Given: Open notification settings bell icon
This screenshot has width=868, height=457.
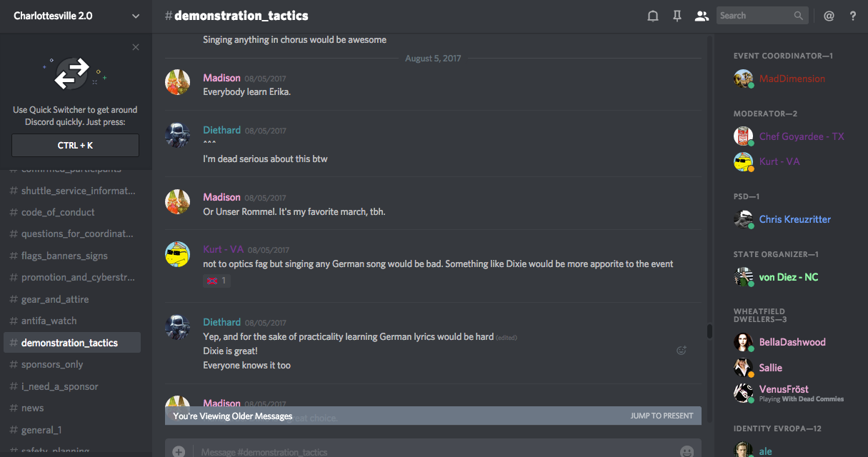Looking at the screenshot, I should coord(652,16).
